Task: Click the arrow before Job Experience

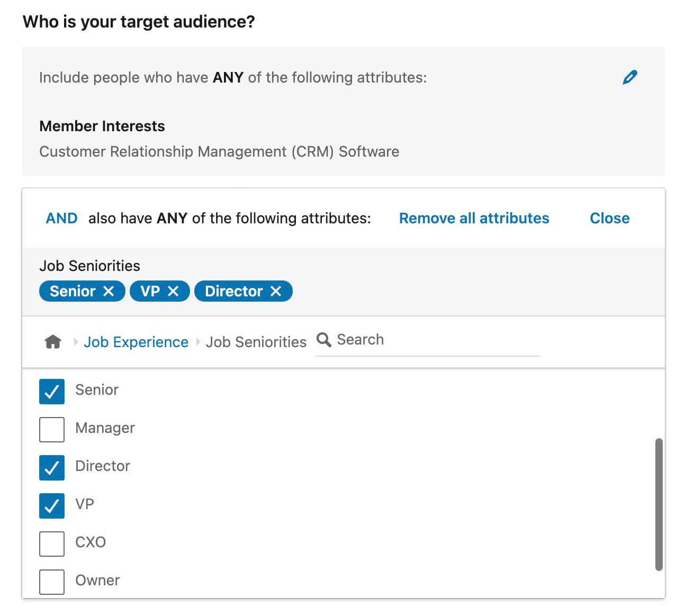Action: [76, 342]
